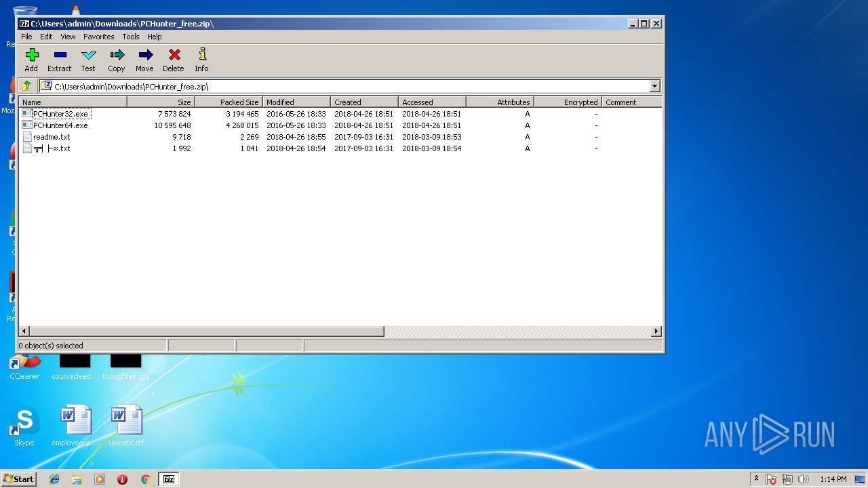Select PCHunter64.exe in the file list
This screenshot has height=488, width=868.
tap(60, 125)
